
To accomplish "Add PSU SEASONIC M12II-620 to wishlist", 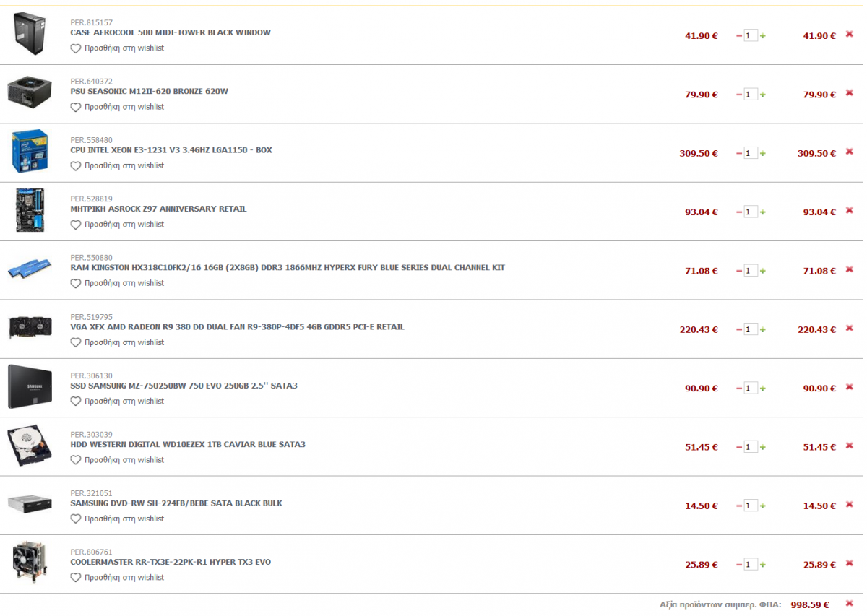I will tap(117, 107).
